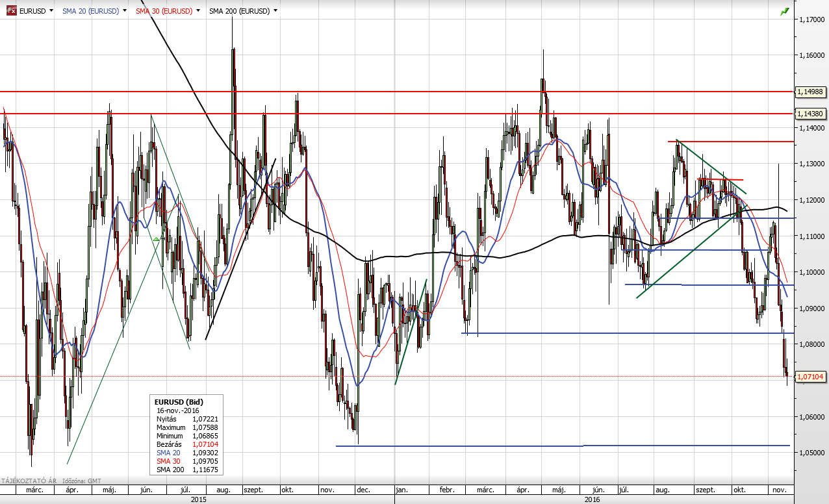
Task: Click the 1,12000 price axis label
Action: (812, 201)
